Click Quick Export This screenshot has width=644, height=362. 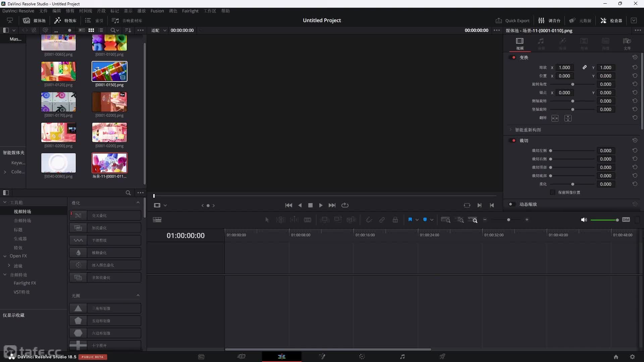click(513, 20)
